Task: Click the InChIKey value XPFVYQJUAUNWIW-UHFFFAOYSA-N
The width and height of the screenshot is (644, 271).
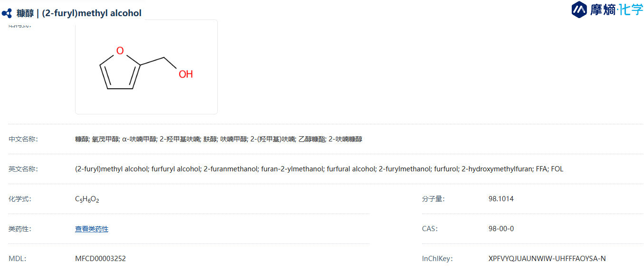Action: click(547, 259)
